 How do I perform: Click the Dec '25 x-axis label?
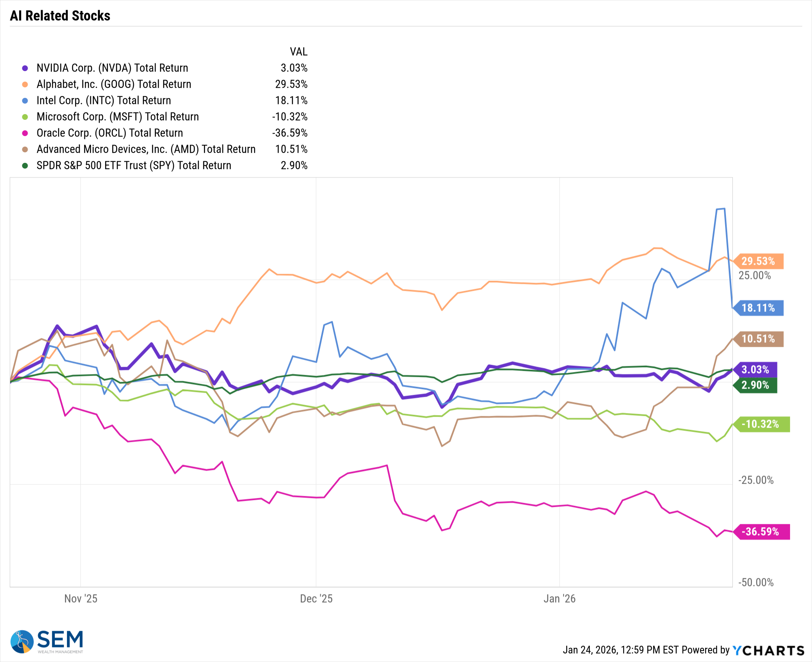click(316, 599)
